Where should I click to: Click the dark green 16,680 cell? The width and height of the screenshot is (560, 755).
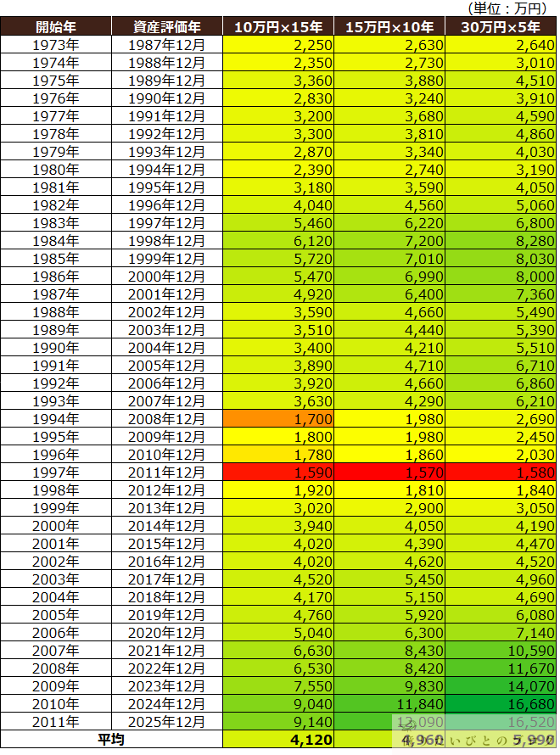tap(501, 703)
